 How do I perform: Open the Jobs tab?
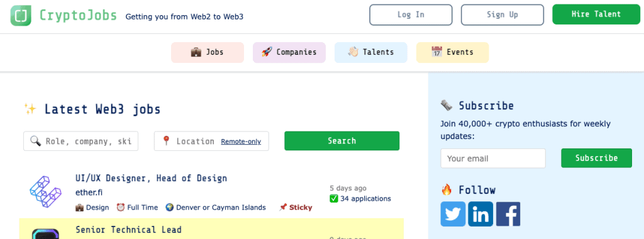click(208, 52)
